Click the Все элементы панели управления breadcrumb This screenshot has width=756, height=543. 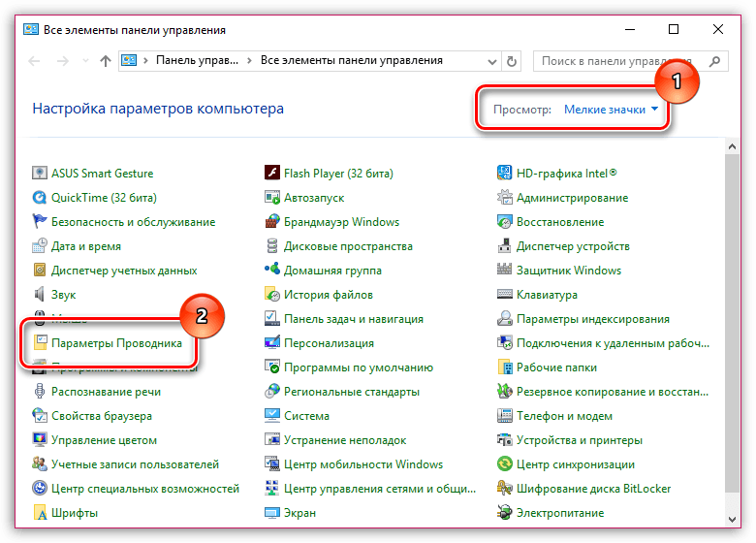click(351, 60)
